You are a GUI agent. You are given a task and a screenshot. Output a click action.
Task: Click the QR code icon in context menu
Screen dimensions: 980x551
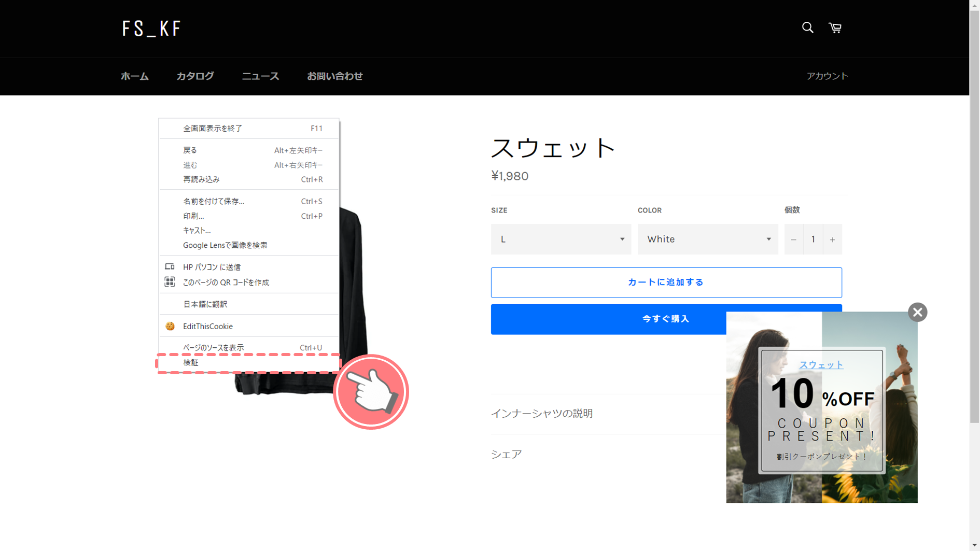(170, 282)
